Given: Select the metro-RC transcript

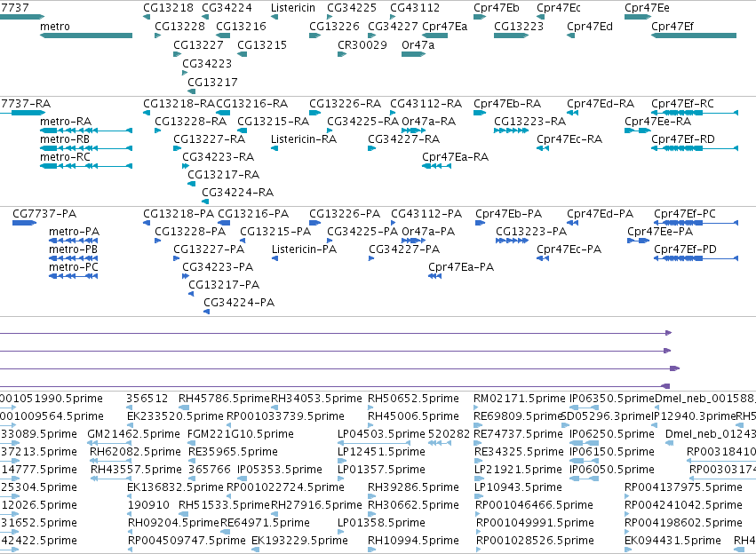Looking at the screenshot, I should click(86, 166).
